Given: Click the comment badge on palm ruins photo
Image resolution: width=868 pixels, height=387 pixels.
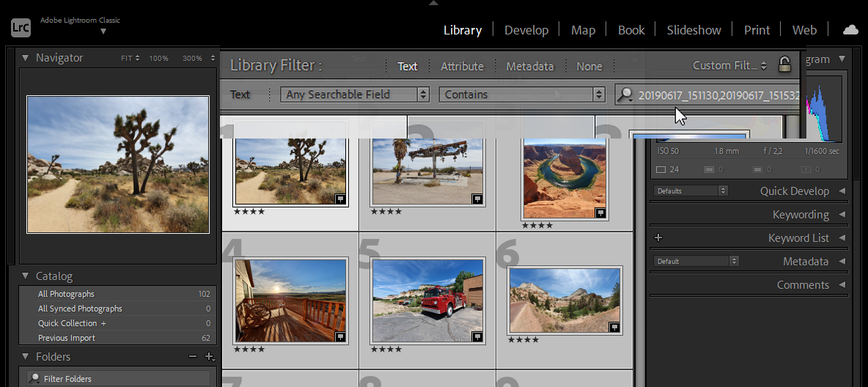Looking at the screenshot, I should point(477,198).
